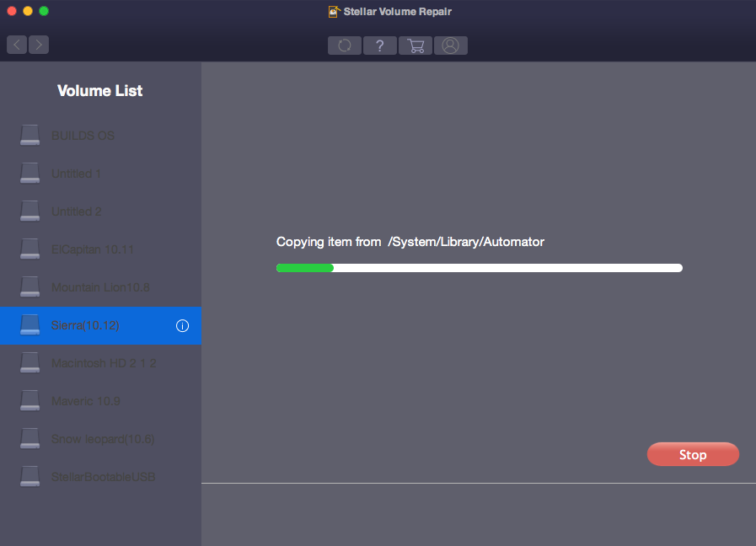The image size is (756, 546).
Task: Click the back navigation arrow
Action: [17, 45]
